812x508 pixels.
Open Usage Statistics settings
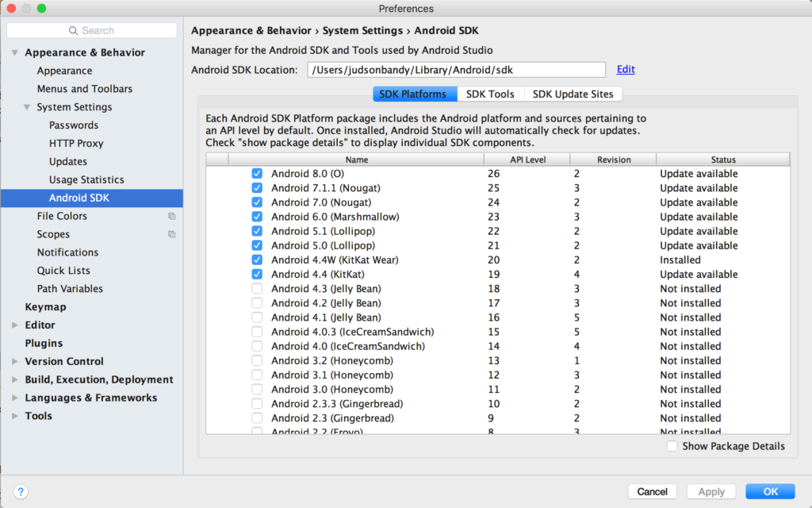click(86, 179)
